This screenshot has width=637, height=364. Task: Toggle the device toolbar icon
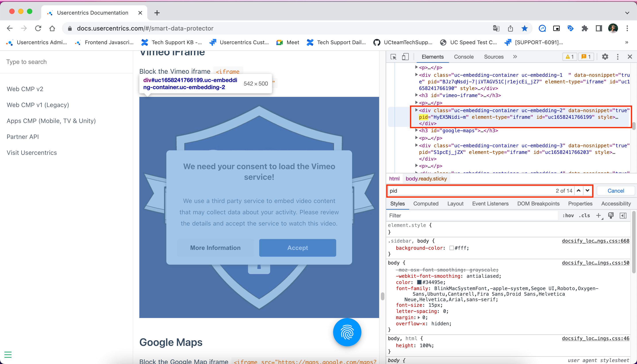(x=405, y=57)
